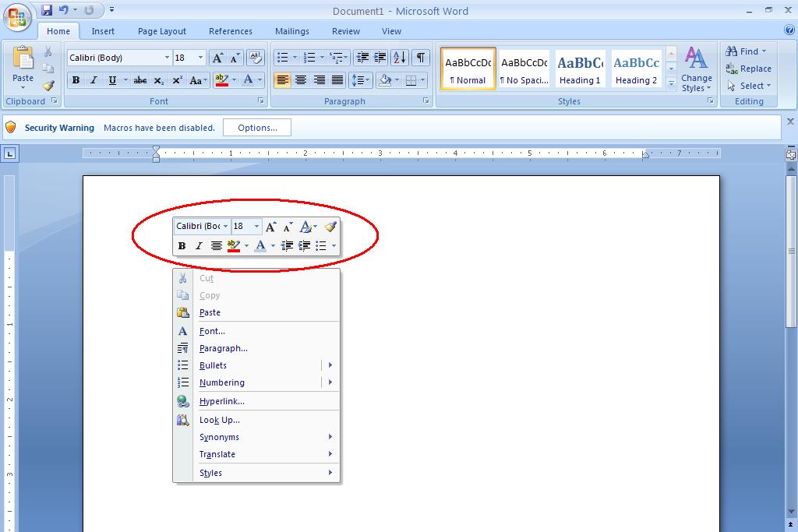Click Format Painter in Clipboard group
798x532 pixels.
pyautogui.click(x=48, y=86)
